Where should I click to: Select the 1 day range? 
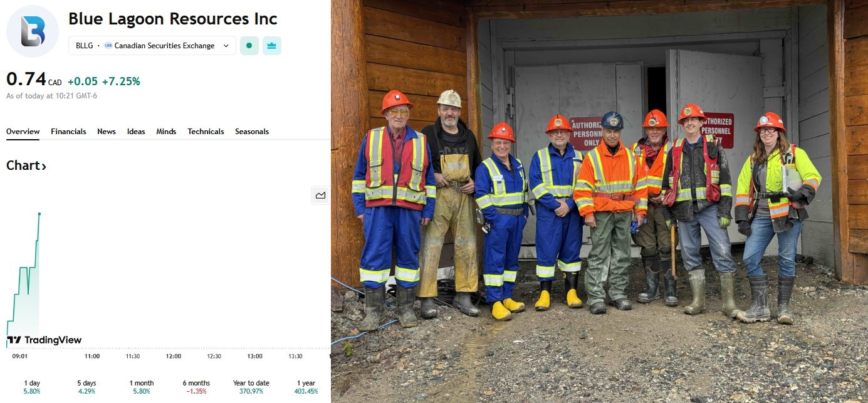[x=32, y=387]
